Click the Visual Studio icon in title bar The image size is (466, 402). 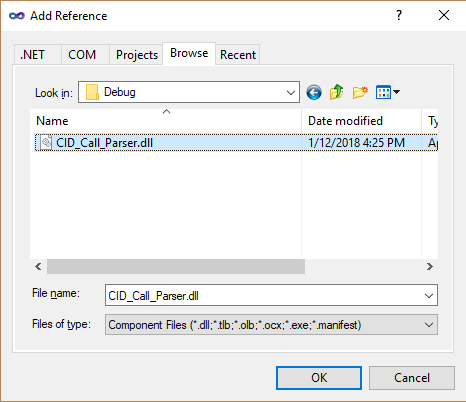(x=17, y=16)
